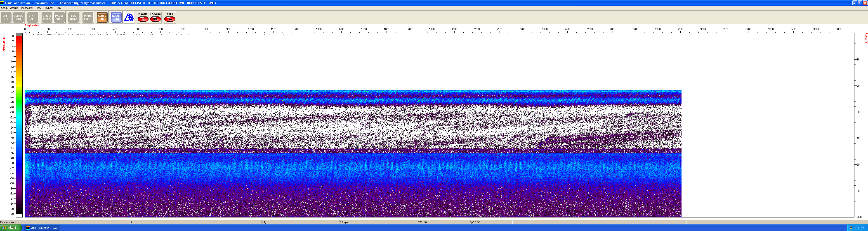Click the LOG DATA toolbar button
This screenshot has height=231, width=868.
73,18
